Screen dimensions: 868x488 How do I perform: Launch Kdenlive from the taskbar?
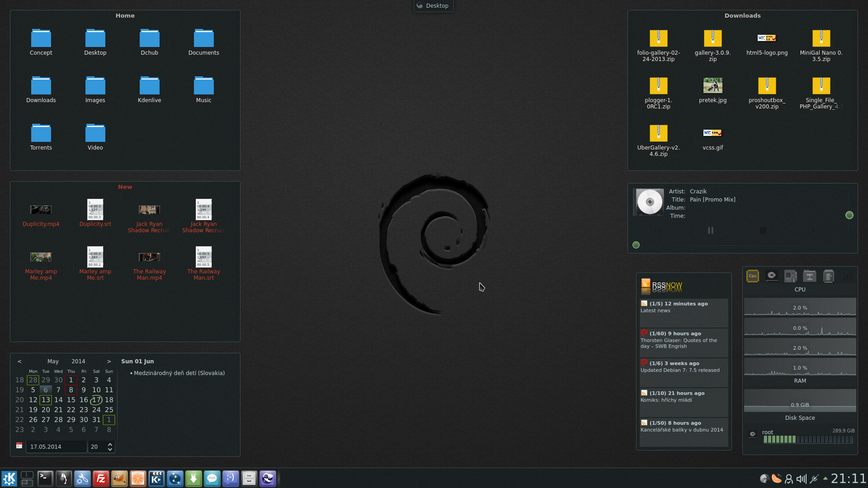[156, 479]
